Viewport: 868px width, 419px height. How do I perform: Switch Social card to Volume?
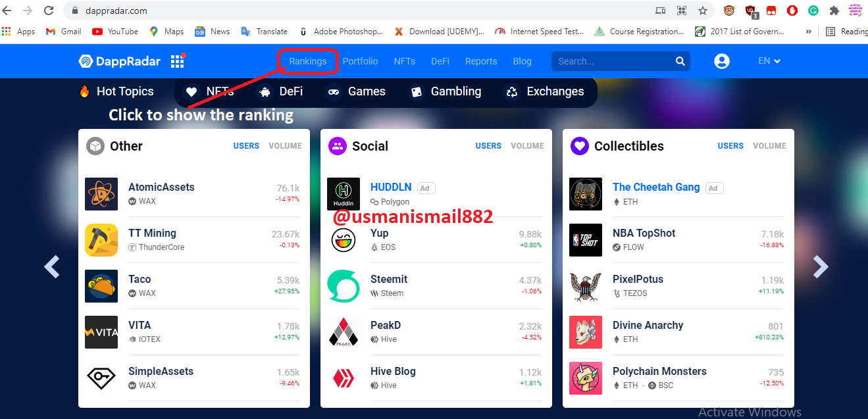tap(528, 146)
